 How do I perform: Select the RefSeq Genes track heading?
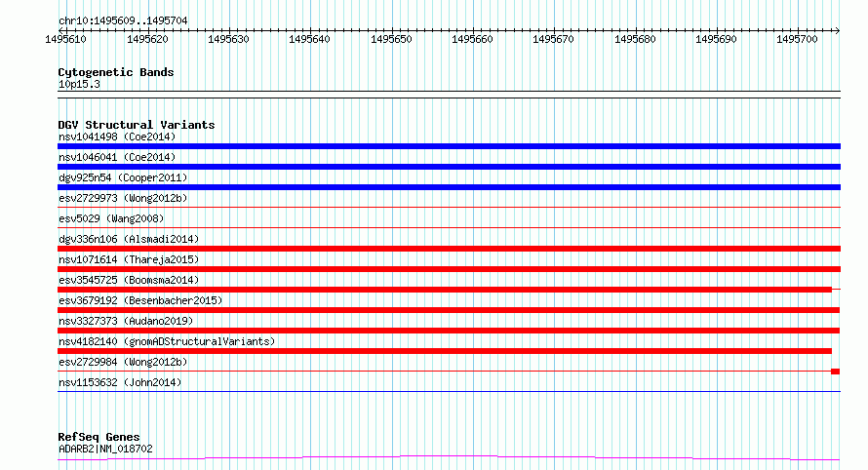(99, 438)
